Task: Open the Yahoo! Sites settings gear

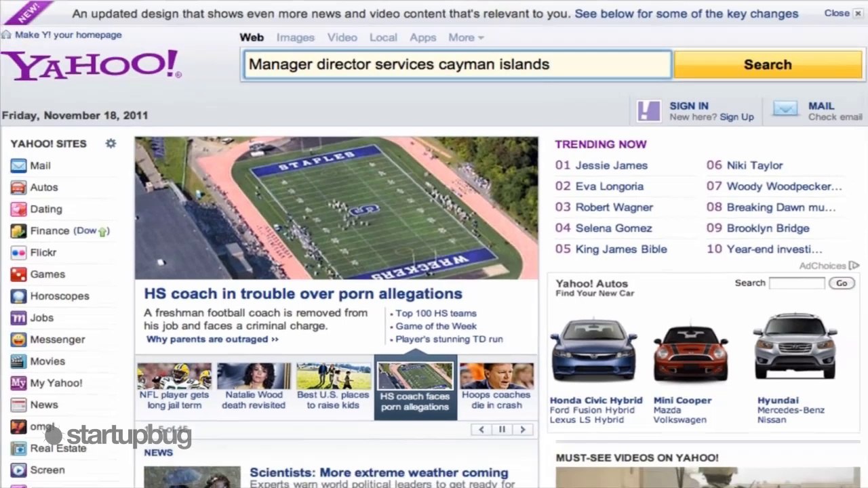Action: 111,143
